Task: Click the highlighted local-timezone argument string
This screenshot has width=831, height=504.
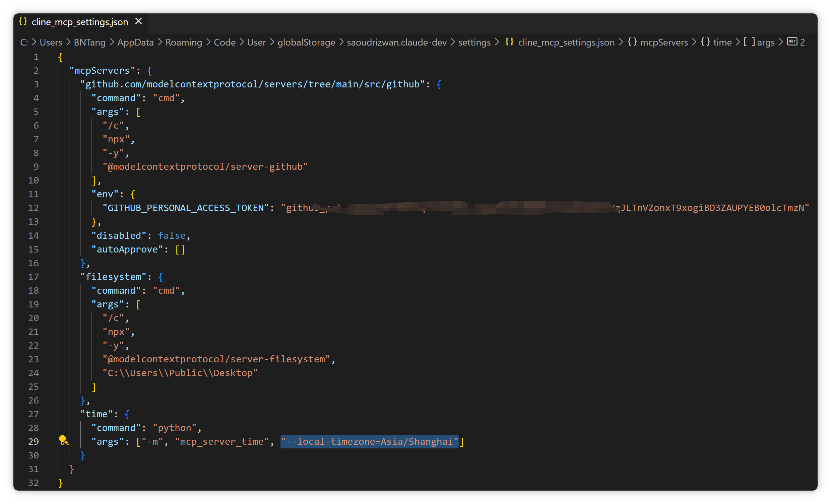Action: click(x=369, y=442)
